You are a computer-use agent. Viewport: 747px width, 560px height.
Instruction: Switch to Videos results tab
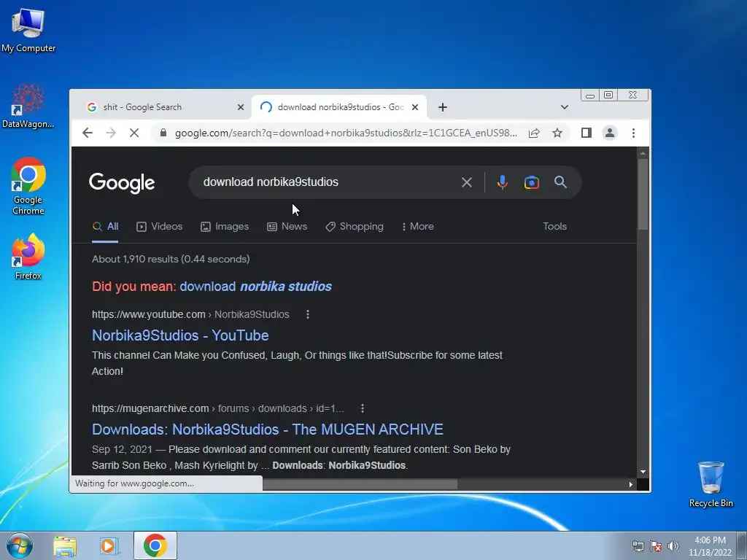[160, 227]
